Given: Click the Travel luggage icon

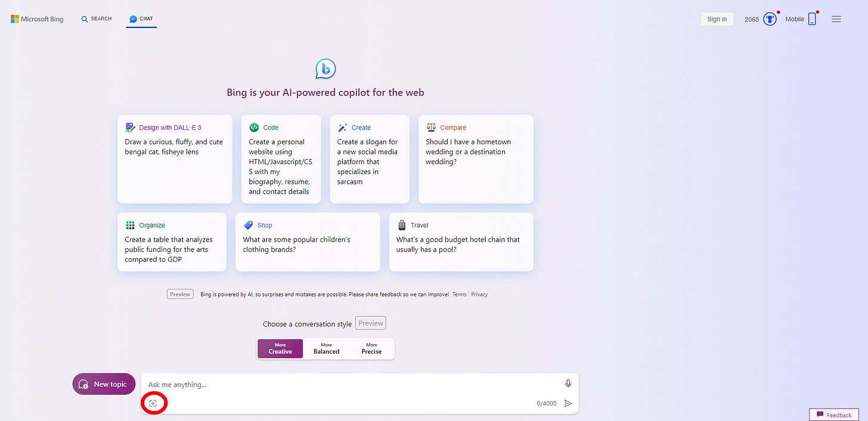Looking at the screenshot, I should tap(401, 225).
